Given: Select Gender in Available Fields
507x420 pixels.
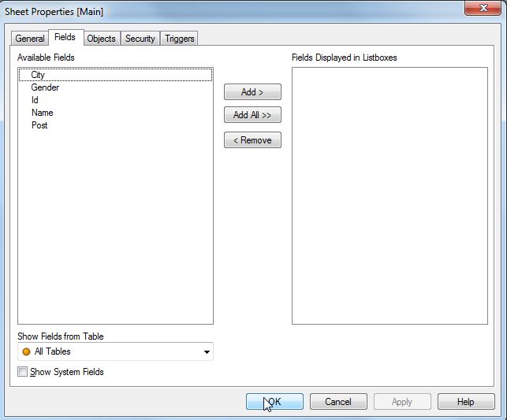Looking at the screenshot, I should pos(115,87).
